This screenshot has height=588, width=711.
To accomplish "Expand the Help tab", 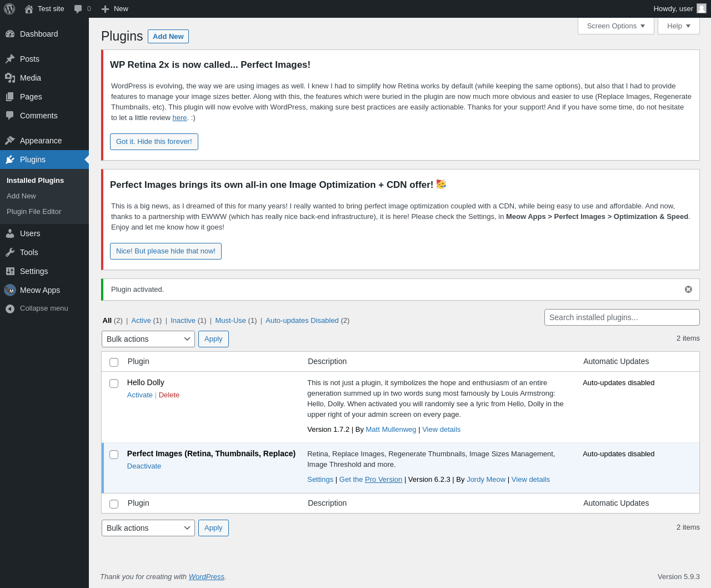I will [678, 26].
